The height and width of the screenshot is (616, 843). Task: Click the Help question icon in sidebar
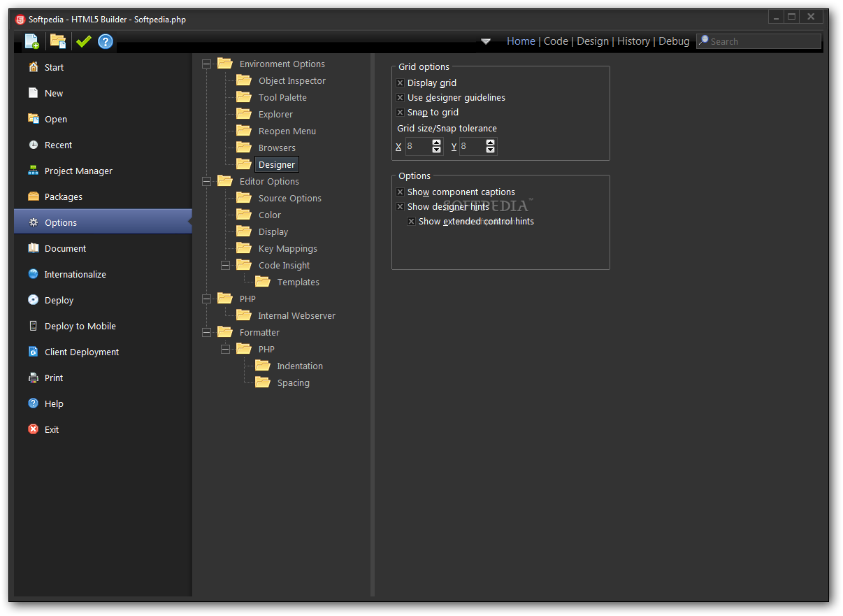[x=33, y=403]
